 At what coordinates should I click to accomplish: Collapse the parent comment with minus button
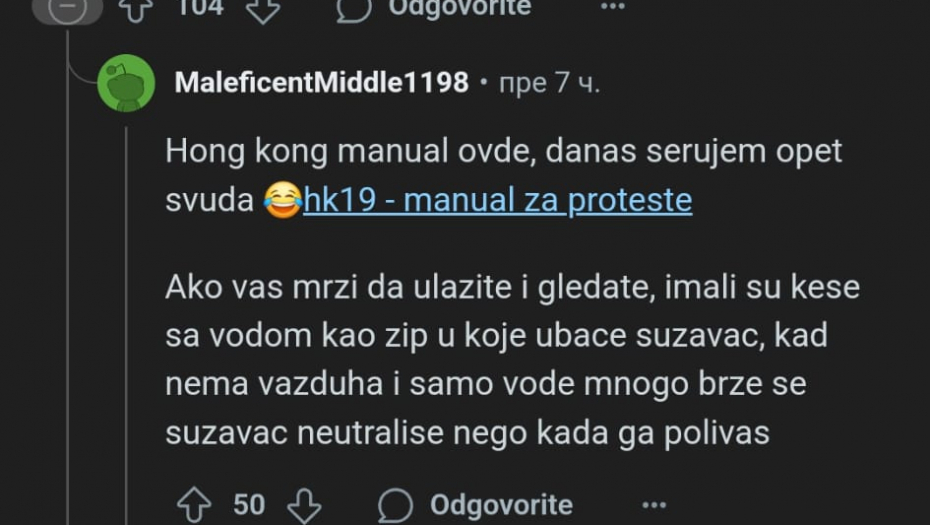[x=68, y=9]
